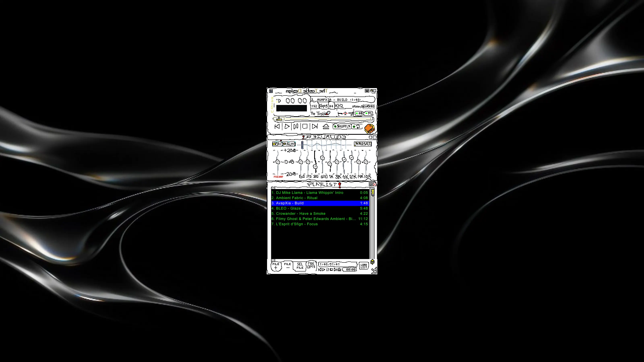This screenshot has height=362, width=644.
Task: Stop playback with the main square Stop button
Action: tap(305, 126)
